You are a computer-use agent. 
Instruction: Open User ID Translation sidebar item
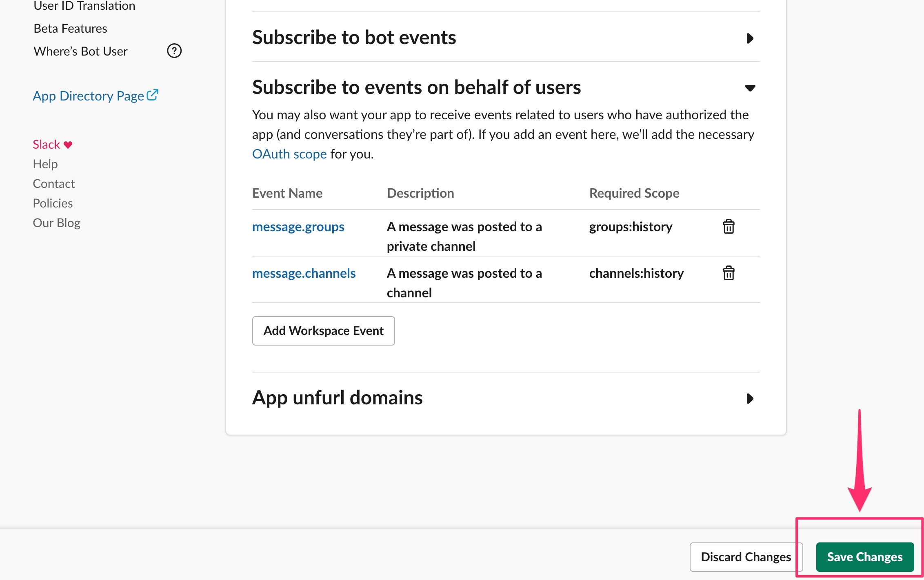[x=84, y=6]
